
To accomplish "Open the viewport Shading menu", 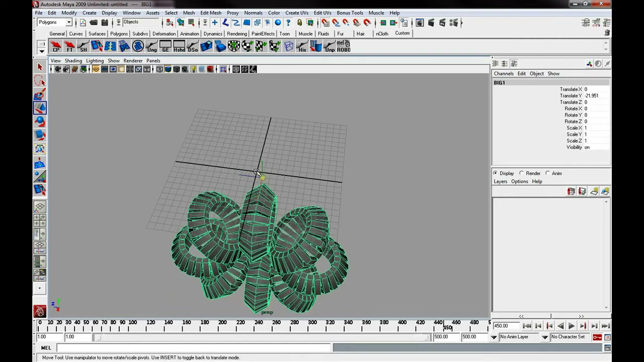I will (73, 61).
